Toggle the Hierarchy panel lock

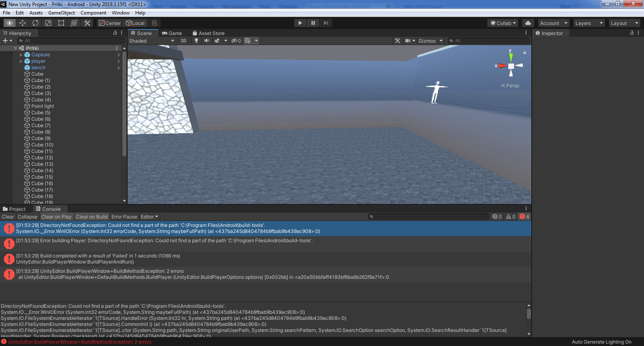[x=115, y=33]
